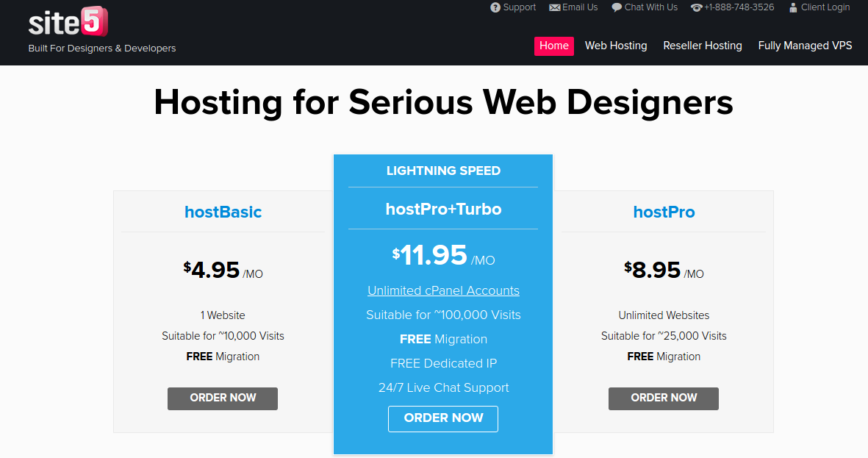Viewport: 868px width, 458px height.
Task: Click the phone icon beside the number
Action: [696, 7]
